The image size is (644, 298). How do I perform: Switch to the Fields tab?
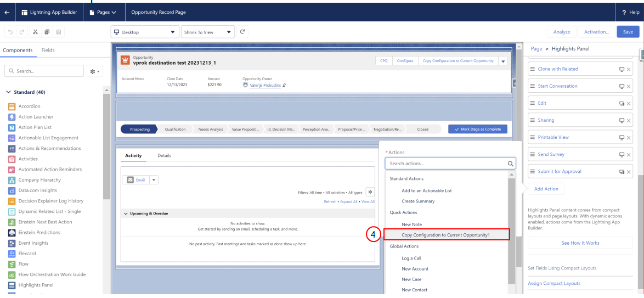(48, 50)
